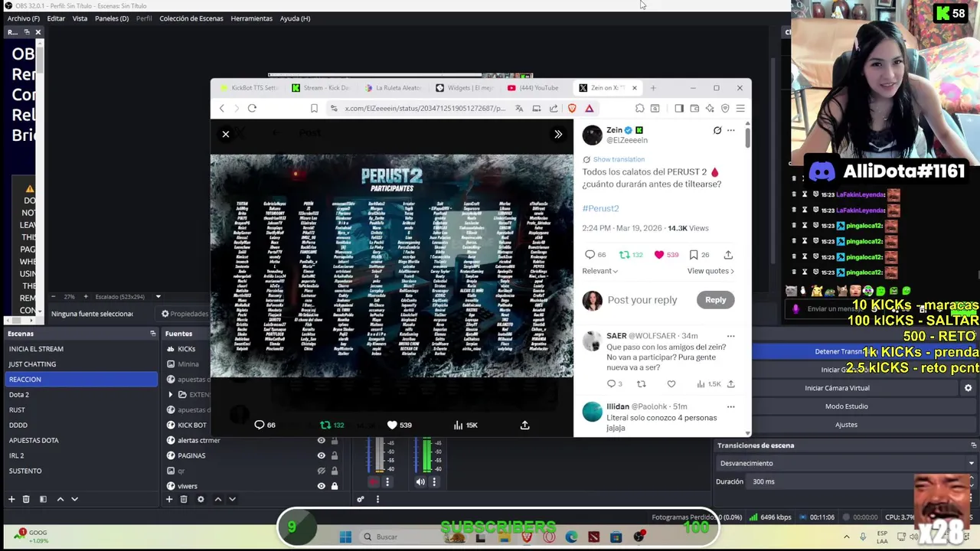The height and width of the screenshot is (551, 980).
Task: Switch to Stream - Kick Dashboard tab
Action: click(322, 88)
